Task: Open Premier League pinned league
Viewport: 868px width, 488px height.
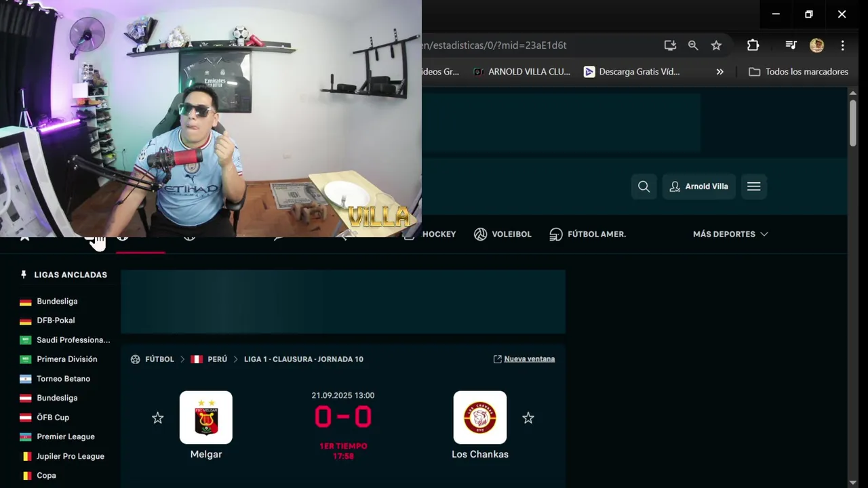Action: coord(66,437)
